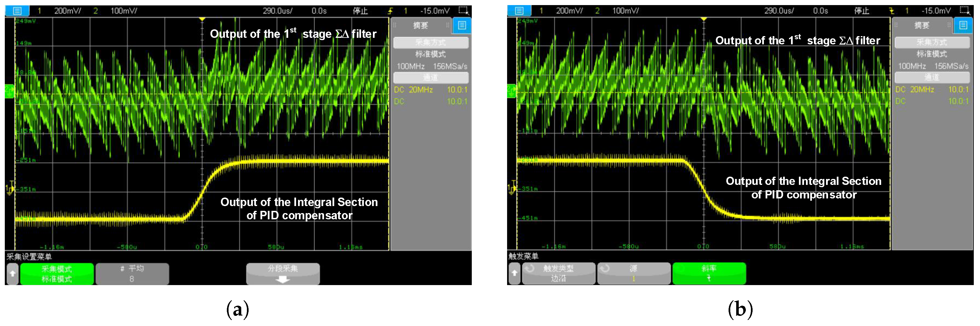Click the 通道 sidebar button in scope (b)
980x326 pixels.
[932, 78]
